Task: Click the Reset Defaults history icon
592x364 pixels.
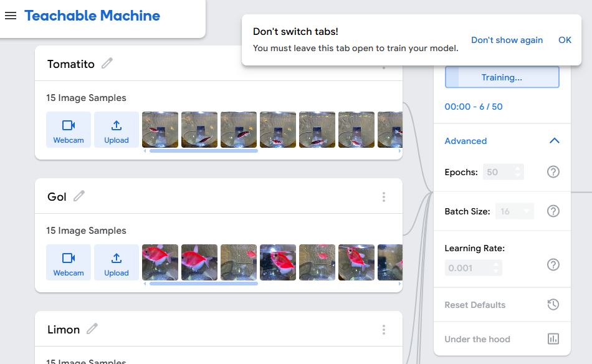Action: 553,304
